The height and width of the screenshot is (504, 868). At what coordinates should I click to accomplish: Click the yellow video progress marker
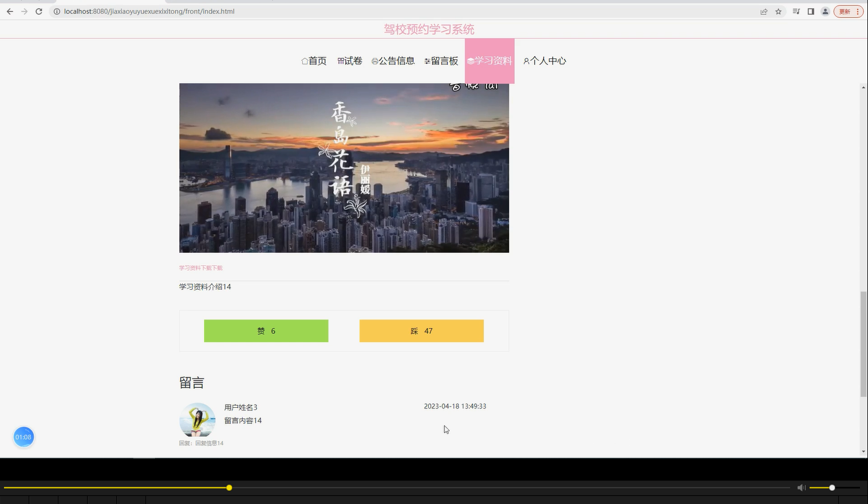[228, 487]
